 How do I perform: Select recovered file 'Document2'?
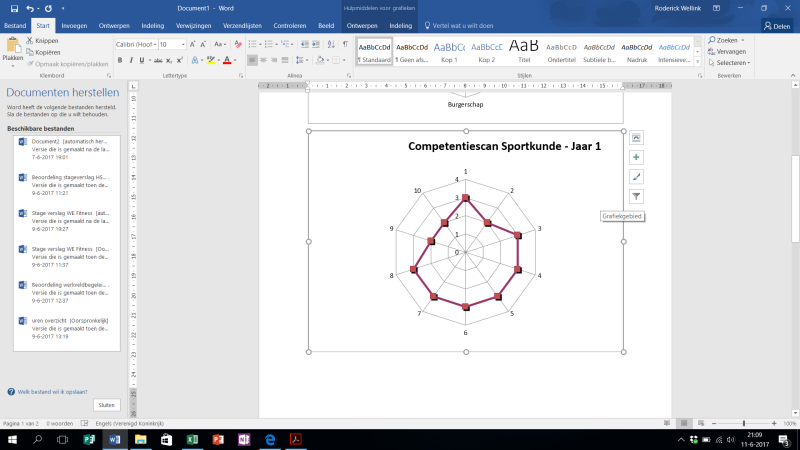67,149
